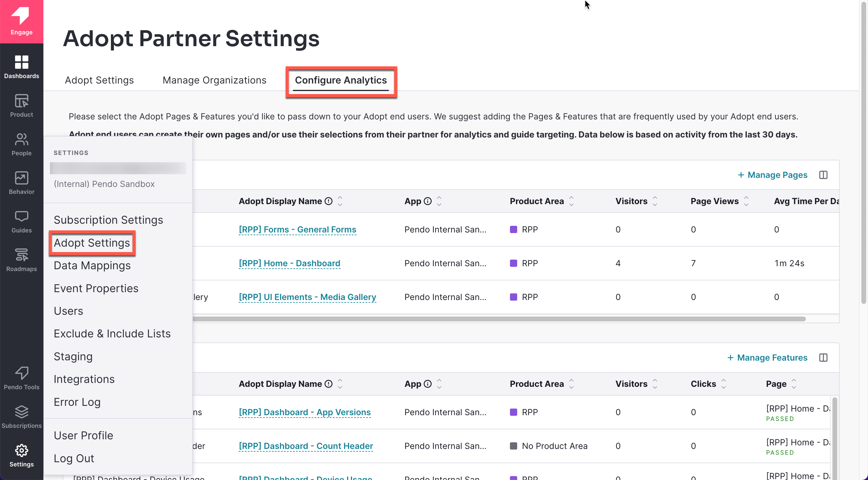
Task: Open [RPP] Forms - General Forms link
Action: pyautogui.click(x=297, y=229)
